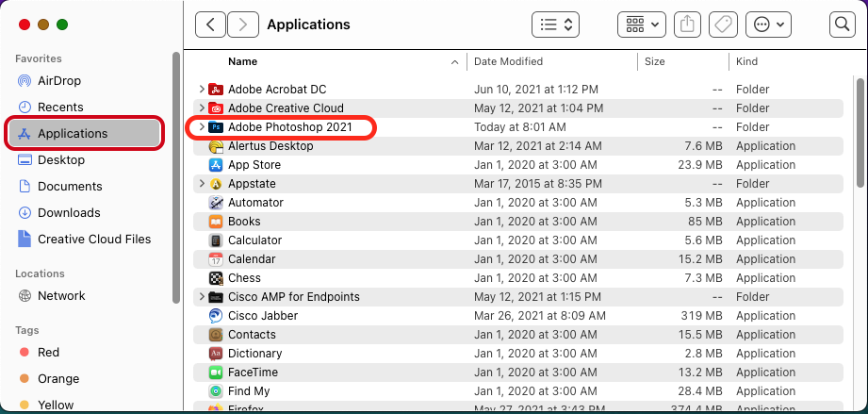
Task: Expand the Adobe Photoshop 2021 folder
Action: click(202, 127)
